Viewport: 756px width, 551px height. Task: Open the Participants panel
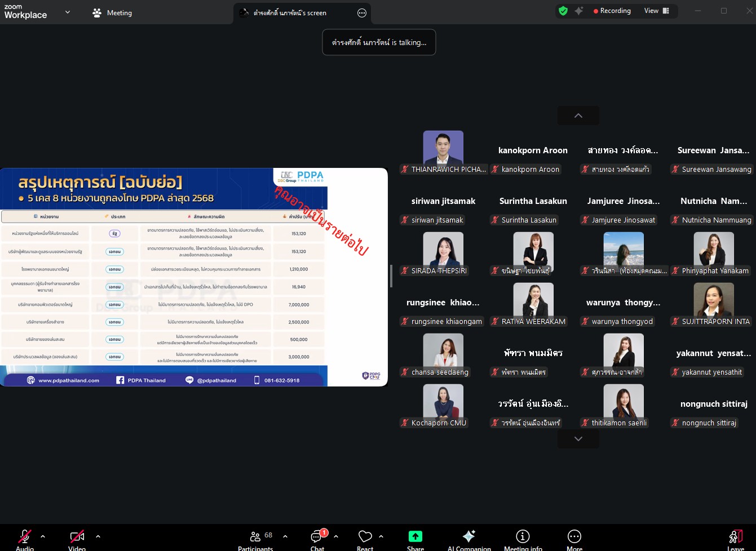(x=255, y=539)
